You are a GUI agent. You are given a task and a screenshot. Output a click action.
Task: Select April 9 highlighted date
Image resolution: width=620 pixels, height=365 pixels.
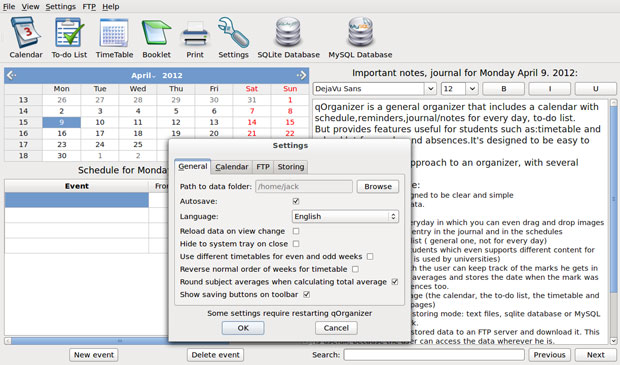[x=62, y=122]
